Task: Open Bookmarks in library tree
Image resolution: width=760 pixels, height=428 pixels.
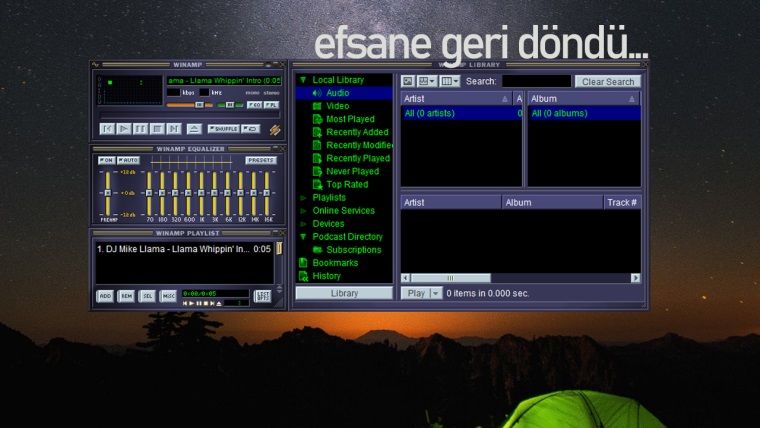Action: coord(335,263)
